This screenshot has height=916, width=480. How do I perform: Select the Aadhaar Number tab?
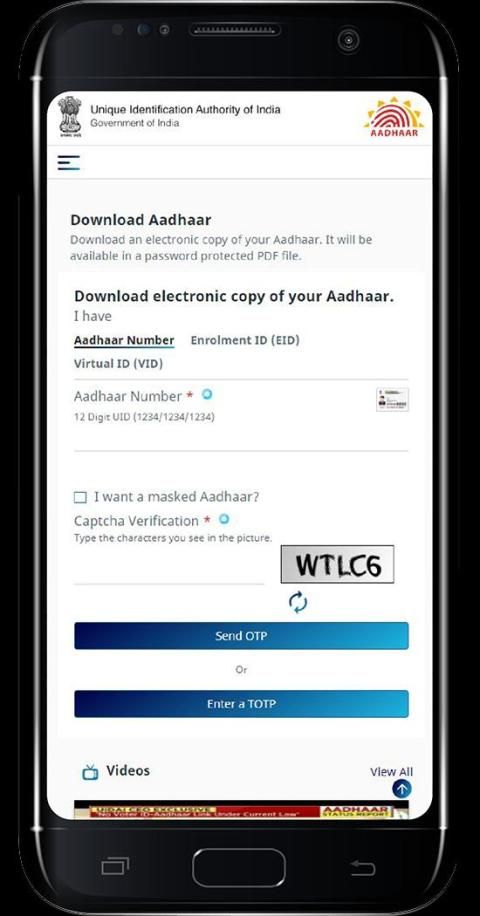coord(124,341)
